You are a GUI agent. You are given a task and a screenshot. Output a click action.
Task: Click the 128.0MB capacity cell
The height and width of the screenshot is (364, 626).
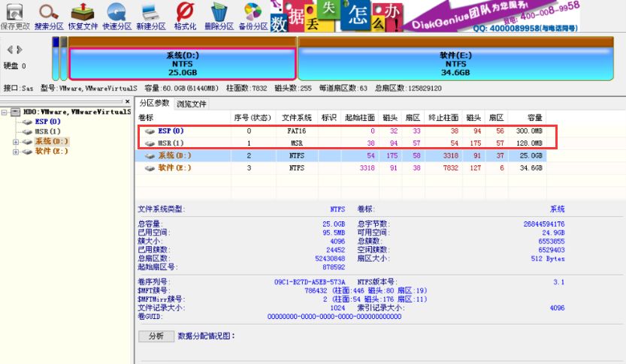pyautogui.click(x=529, y=143)
